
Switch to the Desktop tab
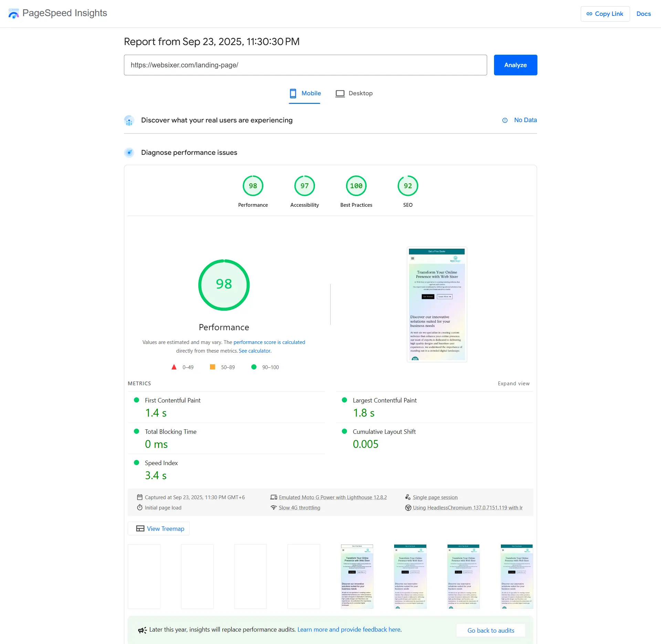(354, 94)
